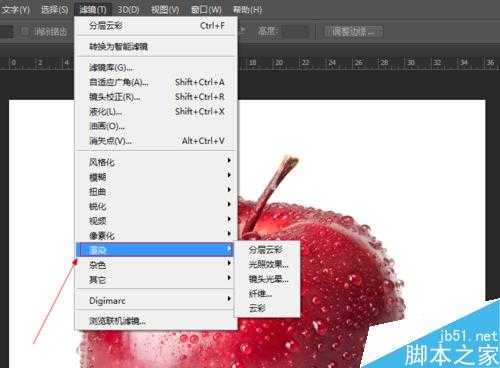Expand the 视频 submenu
Screen dimensions: 500x368
click(156, 221)
